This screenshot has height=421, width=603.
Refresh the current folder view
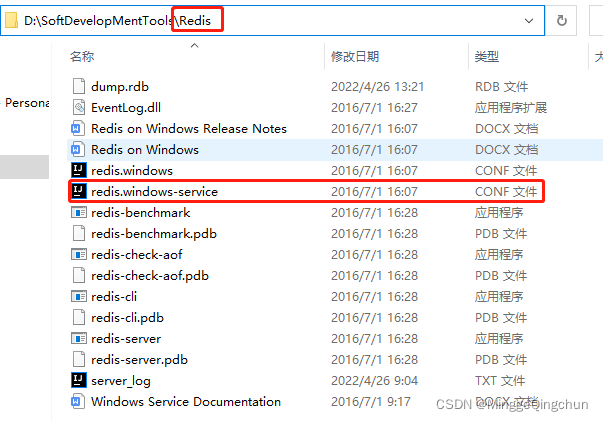[x=561, y=20]
